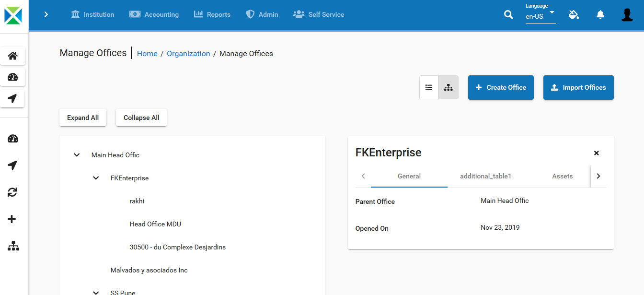Switch to list view toggle
Viewport: 644px width, 295px height.
[429, 87]
